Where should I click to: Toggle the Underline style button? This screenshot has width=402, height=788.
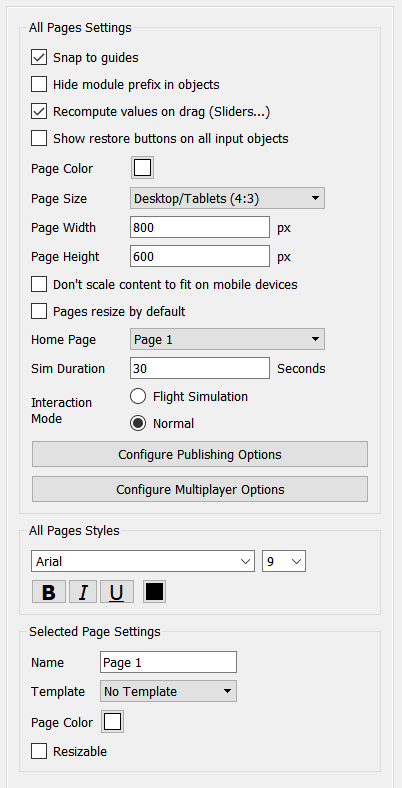pos(117,592)
